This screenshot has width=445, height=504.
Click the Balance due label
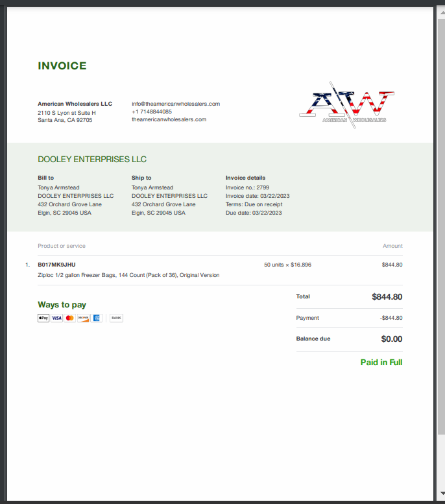313,339
